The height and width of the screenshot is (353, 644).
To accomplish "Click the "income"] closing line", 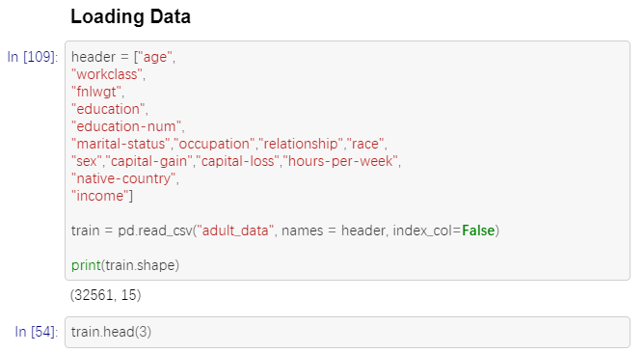I will pos(102,196).
